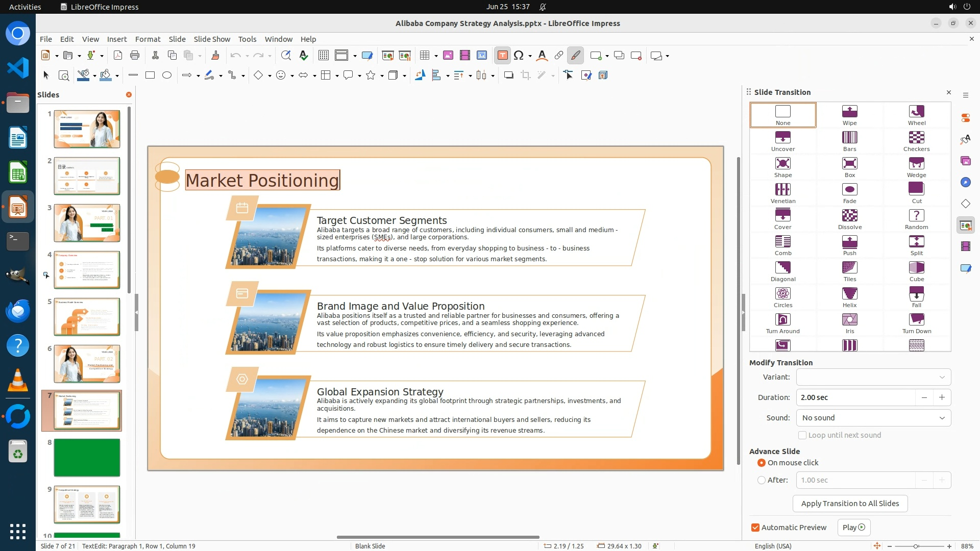Screen dimensions: 980x551
Task: Click Apply Transition to All Slides
Action: pyautogui.click(x=850, y=504)
